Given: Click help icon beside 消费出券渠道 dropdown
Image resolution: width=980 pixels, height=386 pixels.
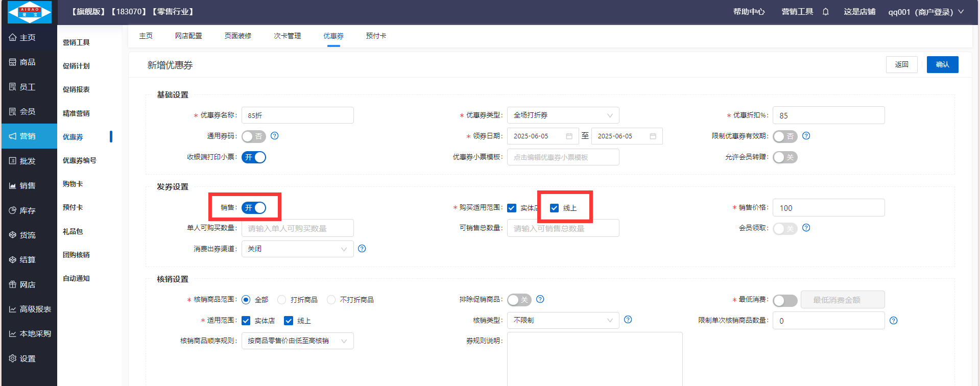Looking at the screenshot, I should (x=362, y=249).
